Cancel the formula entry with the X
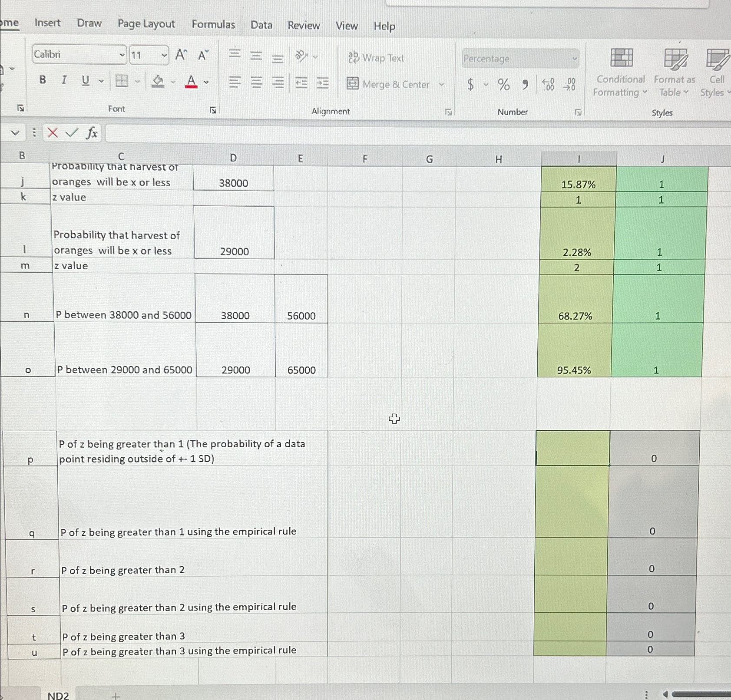The height and width of the screenshot is (700, 731). [52, 133]
